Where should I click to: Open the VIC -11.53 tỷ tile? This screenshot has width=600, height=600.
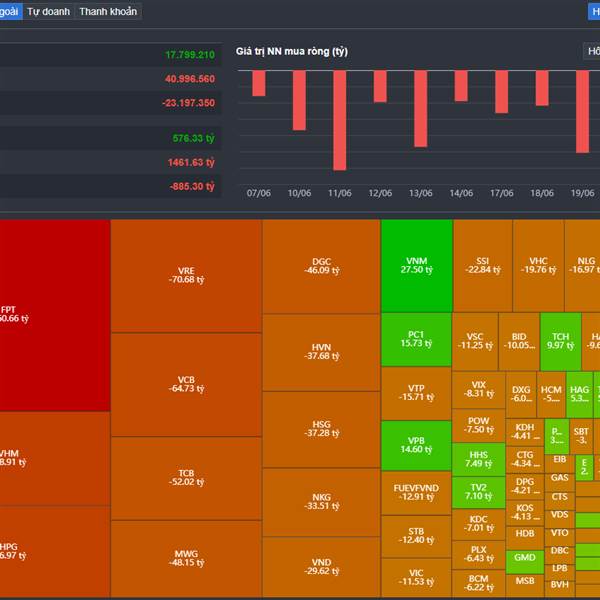(416, 577)
